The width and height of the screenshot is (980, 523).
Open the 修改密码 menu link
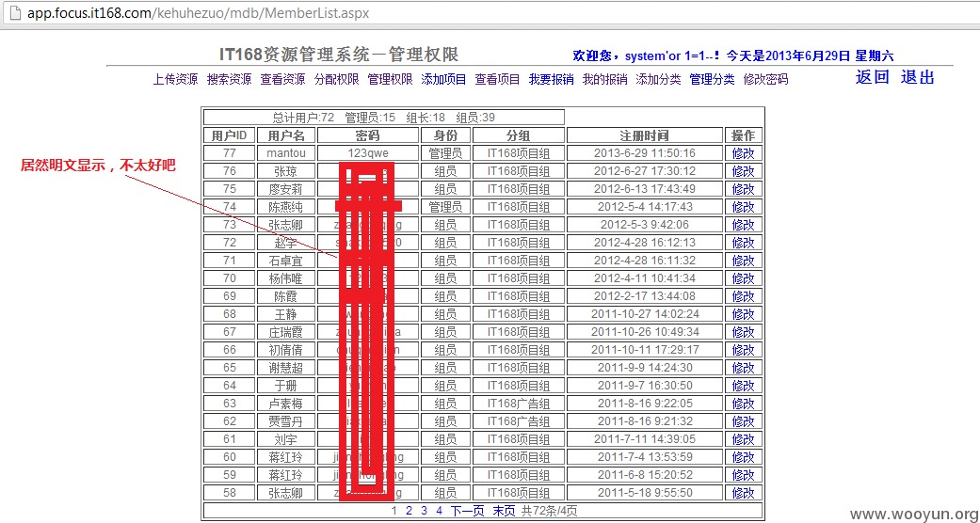[766, 79]
